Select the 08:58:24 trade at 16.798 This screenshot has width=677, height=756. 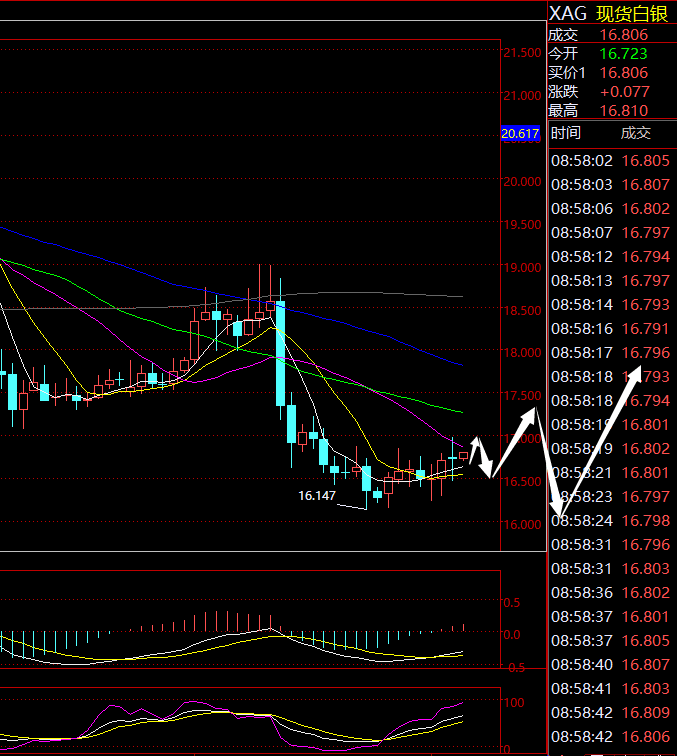[610, 520]
